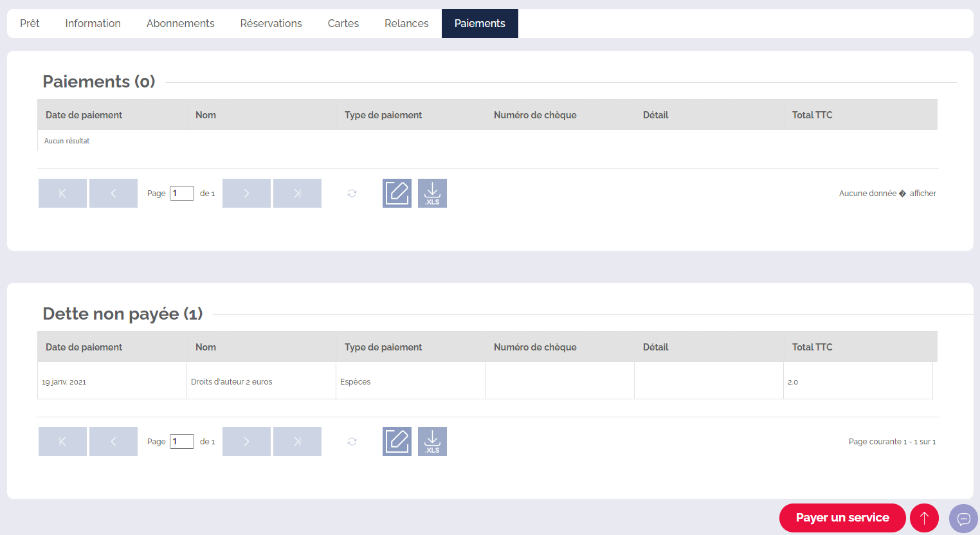Viewport: 980px width, 535px height.
Task: Click the 'Page courante 1 - 1 sur 1' text
Action: point(892,442)
